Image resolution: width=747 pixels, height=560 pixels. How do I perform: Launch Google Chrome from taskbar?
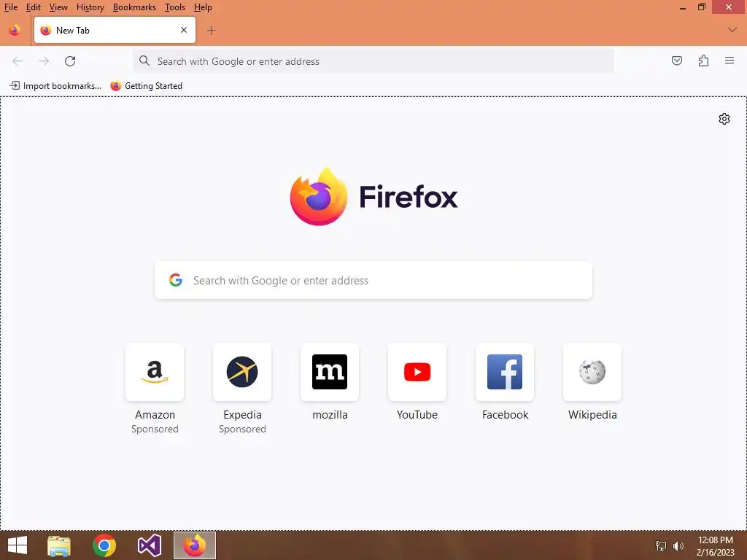click(x=104, y=545)
